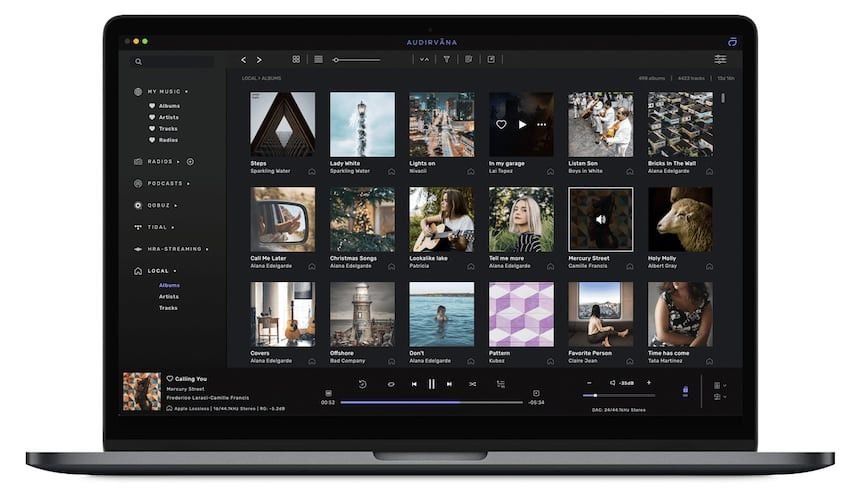Increase volume with plus button
The image size is (860, 504).
click(649, 383)
